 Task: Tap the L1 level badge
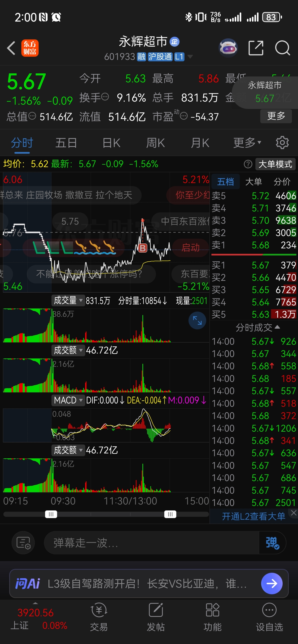pos(179,57)
